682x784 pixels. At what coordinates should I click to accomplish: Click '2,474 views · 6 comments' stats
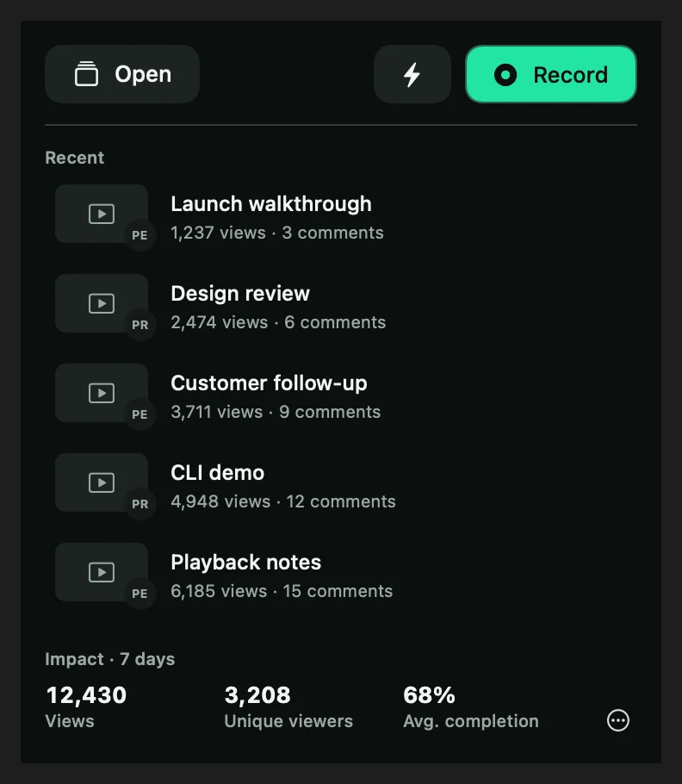coord(278,322)
